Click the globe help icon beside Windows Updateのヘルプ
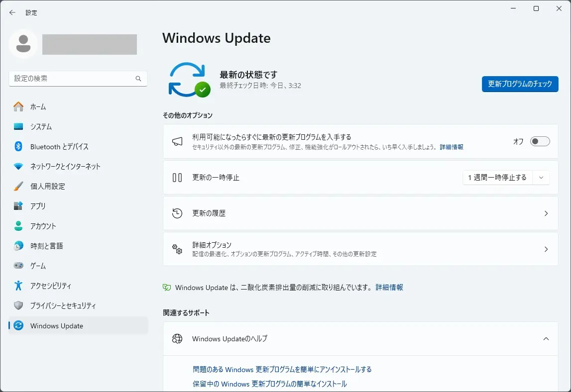This screenshot has height=392, width=571. pos(177,339)
